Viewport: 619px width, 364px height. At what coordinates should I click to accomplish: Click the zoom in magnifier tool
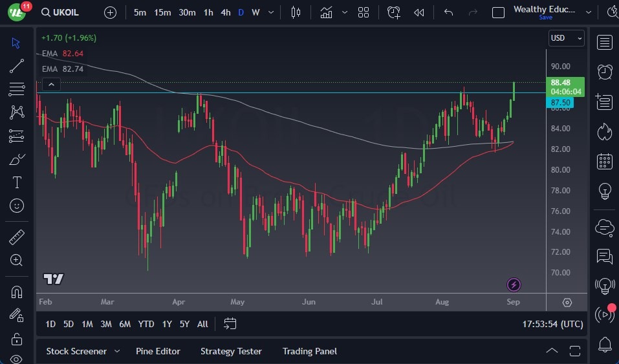tap(17, 260)
